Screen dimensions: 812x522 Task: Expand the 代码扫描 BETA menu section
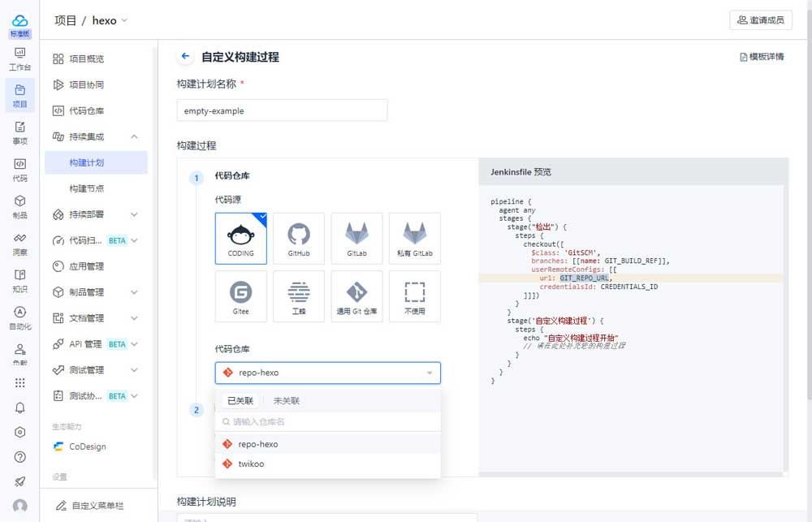[134, 240]
